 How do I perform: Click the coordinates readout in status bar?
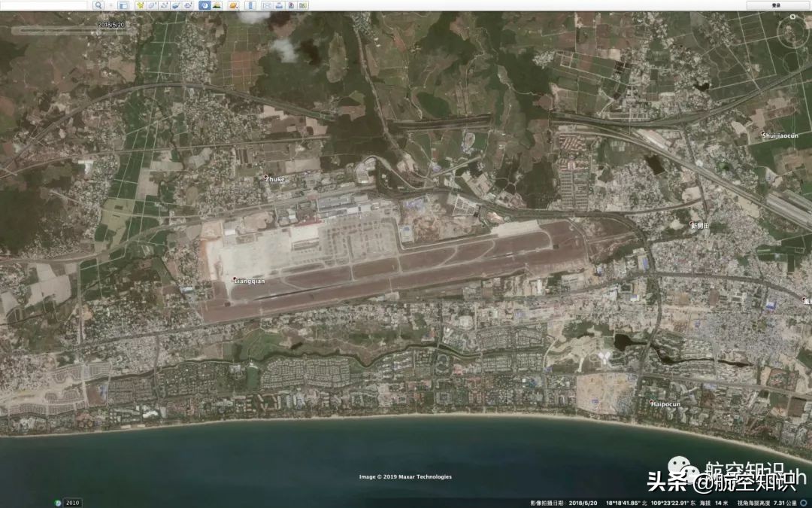(x=651, y=503)
